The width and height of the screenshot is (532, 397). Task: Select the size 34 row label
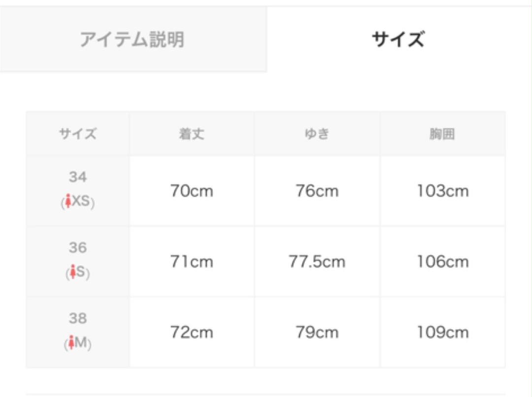(78, 177)
